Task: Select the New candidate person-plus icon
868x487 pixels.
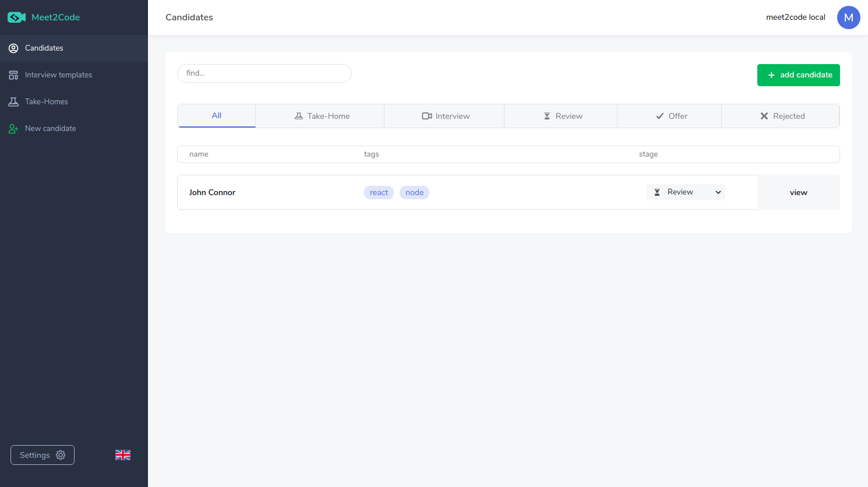Action: (13, 128)
